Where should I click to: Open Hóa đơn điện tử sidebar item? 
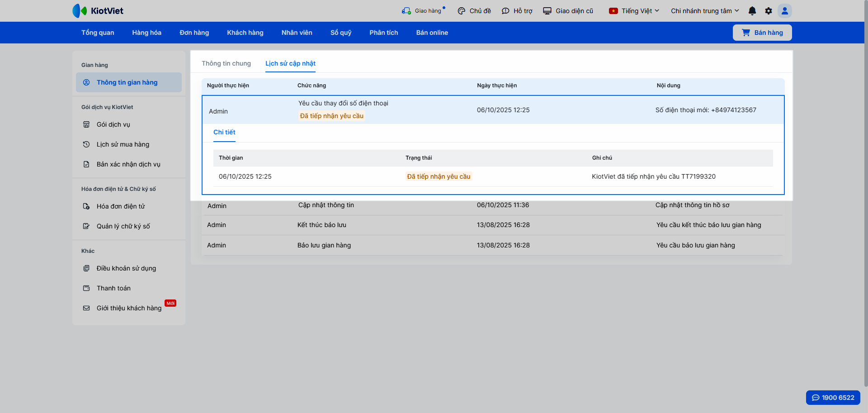[121, 206]
